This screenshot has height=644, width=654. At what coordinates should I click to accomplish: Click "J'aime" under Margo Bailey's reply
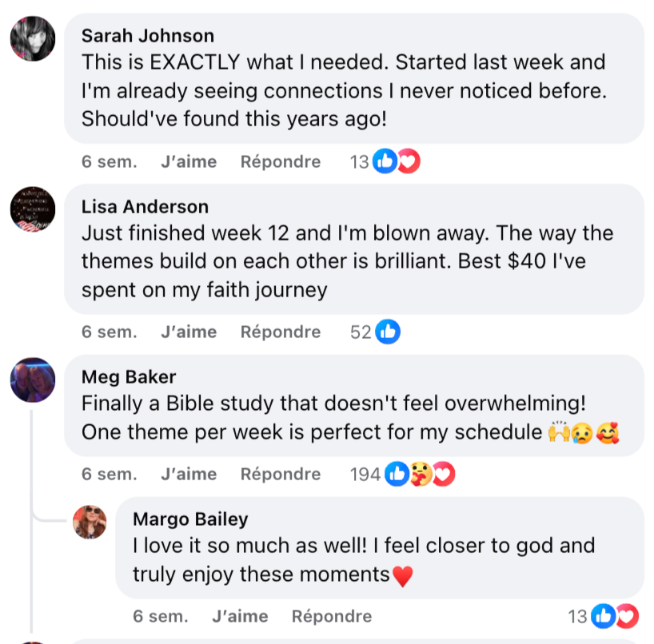click(x=240, y=616)
